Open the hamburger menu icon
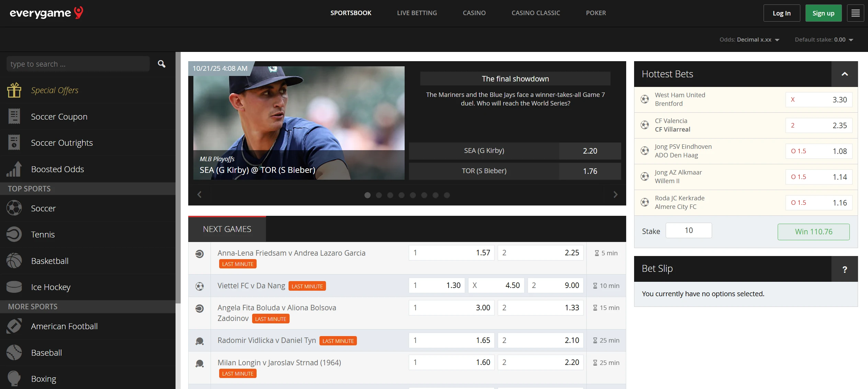The image size is (868, 389). click(x=855, y=13)
